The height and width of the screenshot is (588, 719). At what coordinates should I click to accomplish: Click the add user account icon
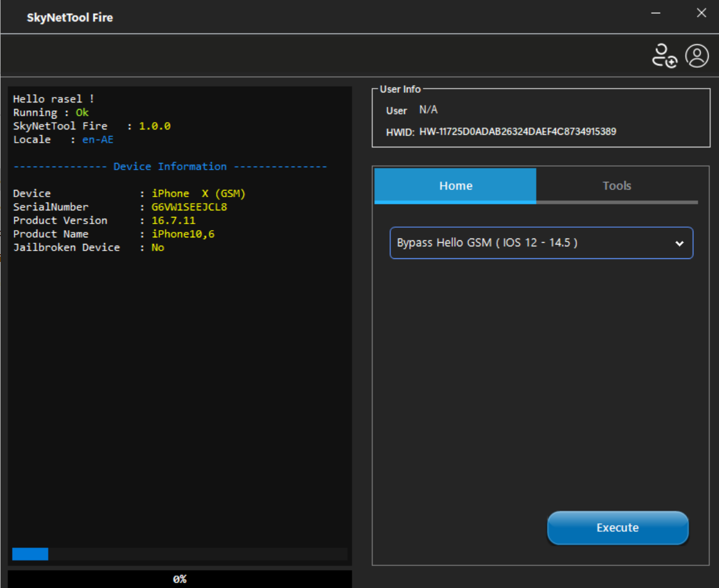(664, 56)
